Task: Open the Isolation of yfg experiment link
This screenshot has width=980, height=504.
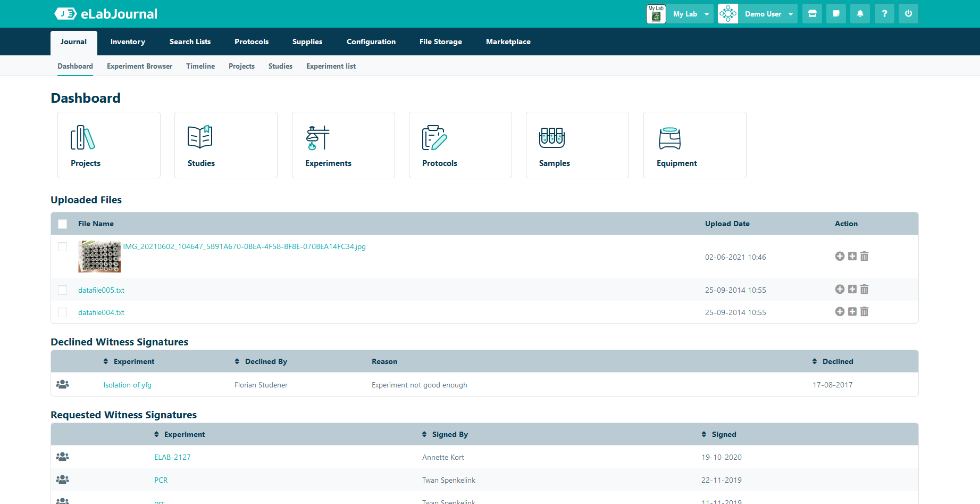Action: coord(127,385)
